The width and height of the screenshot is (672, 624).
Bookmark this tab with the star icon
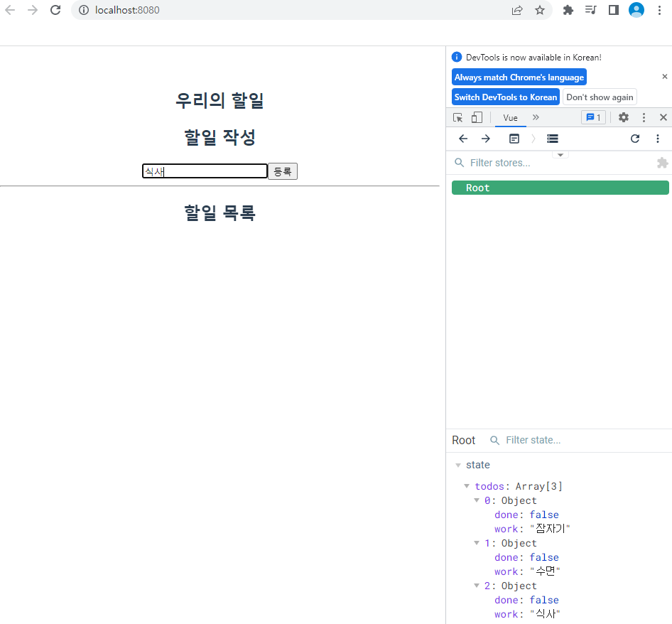coord(540,10)
